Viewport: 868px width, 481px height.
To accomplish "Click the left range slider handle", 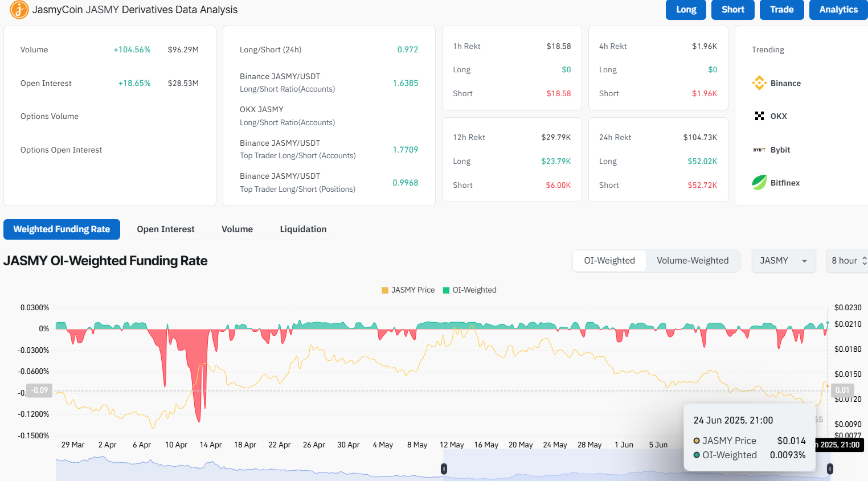I will 444,468.
